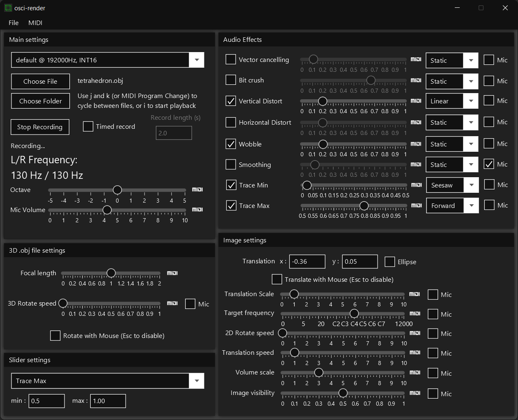Screen dimensions: 518x420
Task: Click MIDI icon on the Wobble row
Action: click(416, 144)
